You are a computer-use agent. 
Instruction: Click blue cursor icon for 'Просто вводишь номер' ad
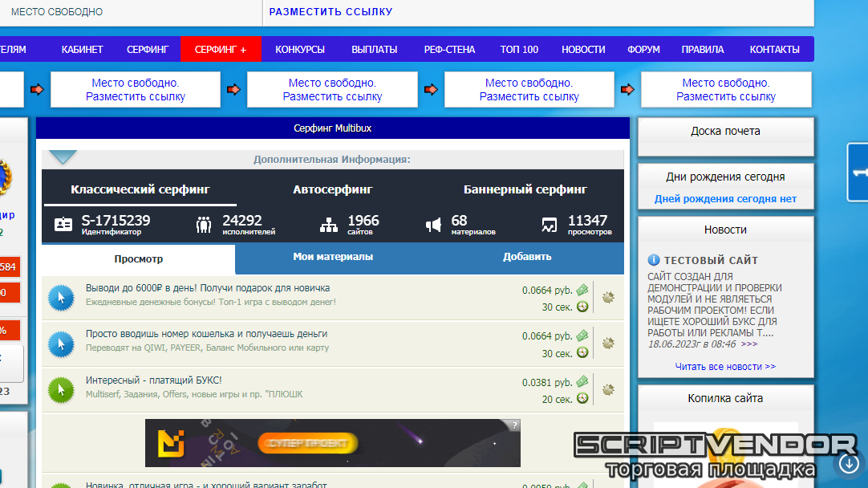click(61, 344)
